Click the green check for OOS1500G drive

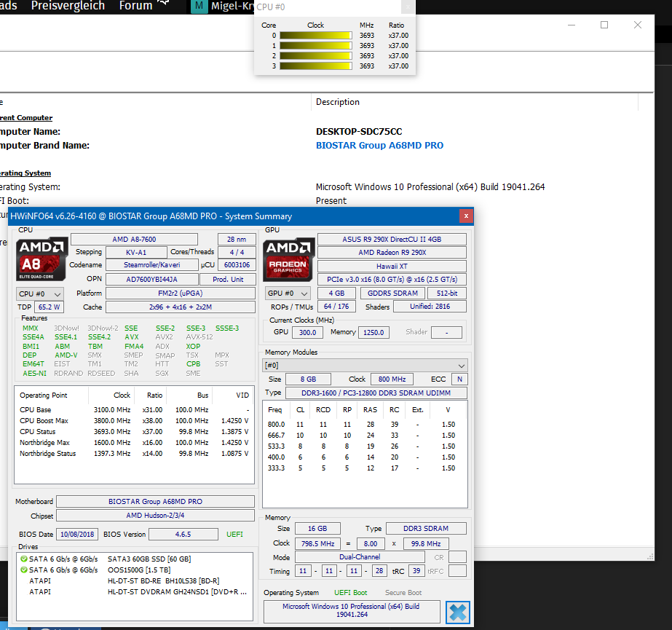pyautogui.click(x=24, y=570)
